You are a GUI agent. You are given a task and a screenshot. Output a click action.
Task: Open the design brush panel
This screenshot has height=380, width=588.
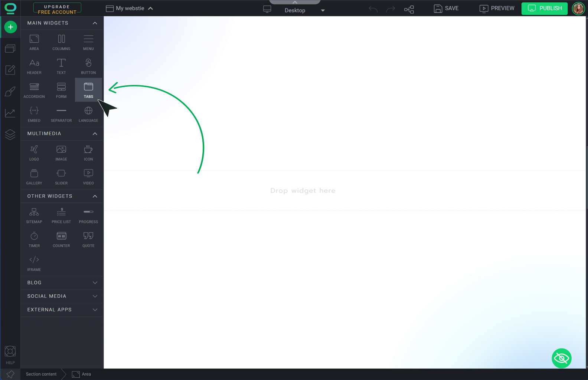(x=10, y=91)
